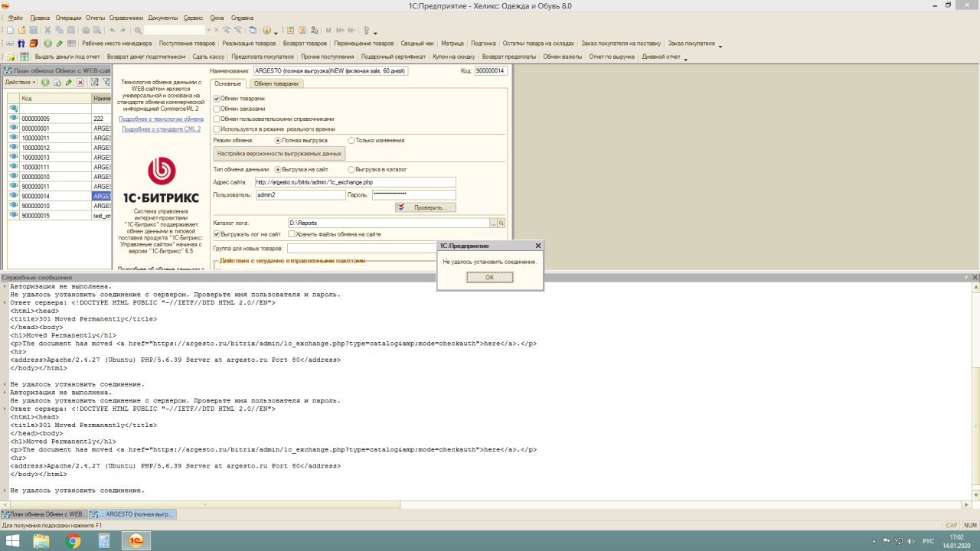Open log folder with magnifier icon
Screen dimensions: 980x551
click(502, 223)
